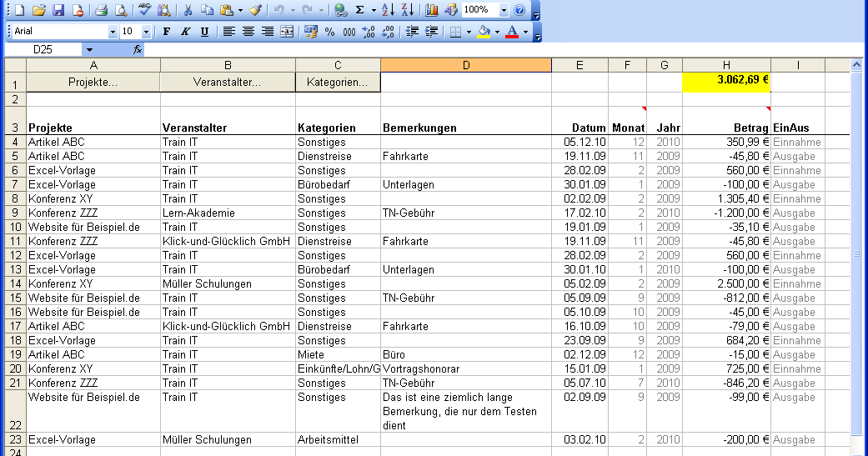Apply the currency format
This screenshot has height=456, width=868.
[310, 32]
